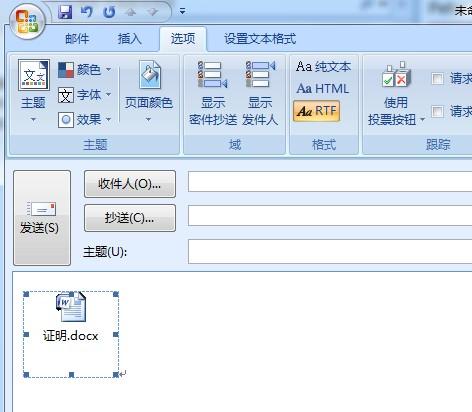
Task: Click the 抄送(C)... button
Action: (130, 218)
